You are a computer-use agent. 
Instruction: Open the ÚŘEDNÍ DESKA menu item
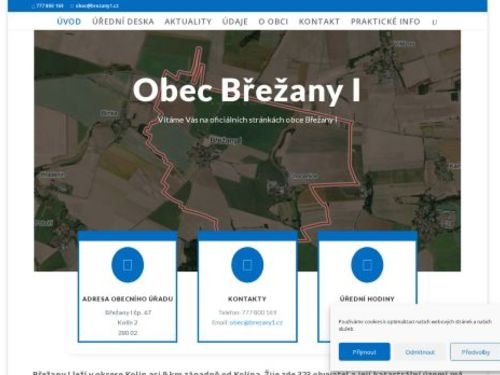(x=123, y=22)
